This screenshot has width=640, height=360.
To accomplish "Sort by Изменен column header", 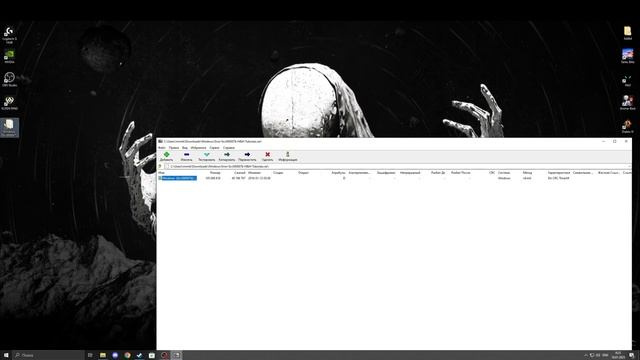I will (254, 173).
